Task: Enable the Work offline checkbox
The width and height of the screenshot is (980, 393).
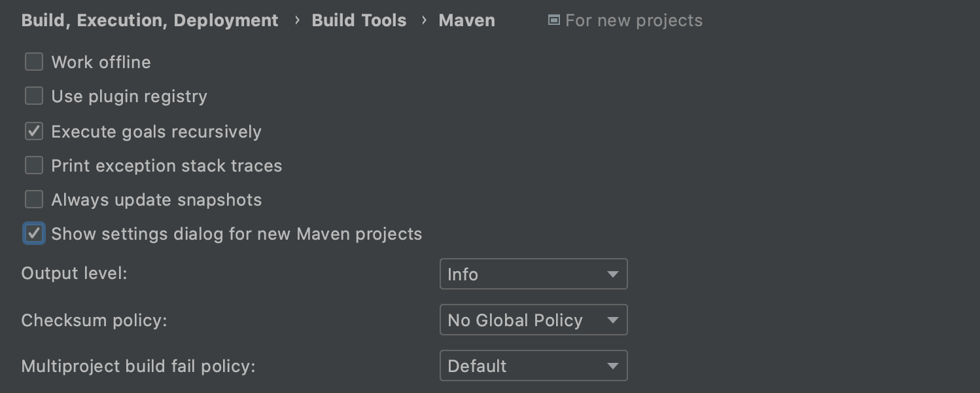Action: pyautogui.click(x=34, y=62)
